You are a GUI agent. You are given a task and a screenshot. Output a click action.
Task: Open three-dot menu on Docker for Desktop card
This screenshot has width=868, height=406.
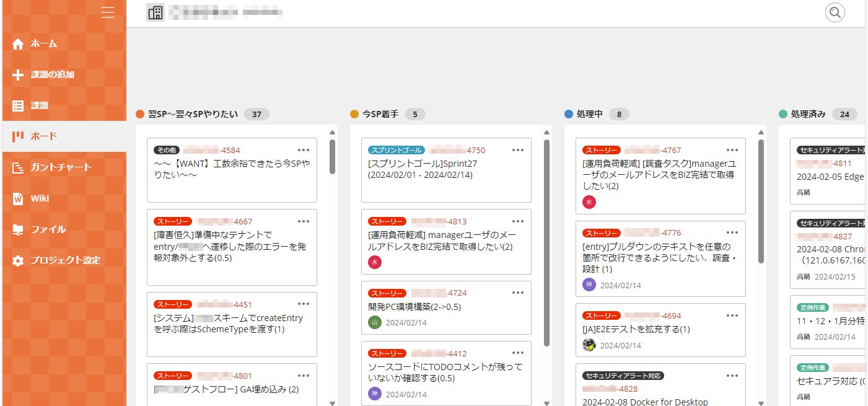(732, 376)
